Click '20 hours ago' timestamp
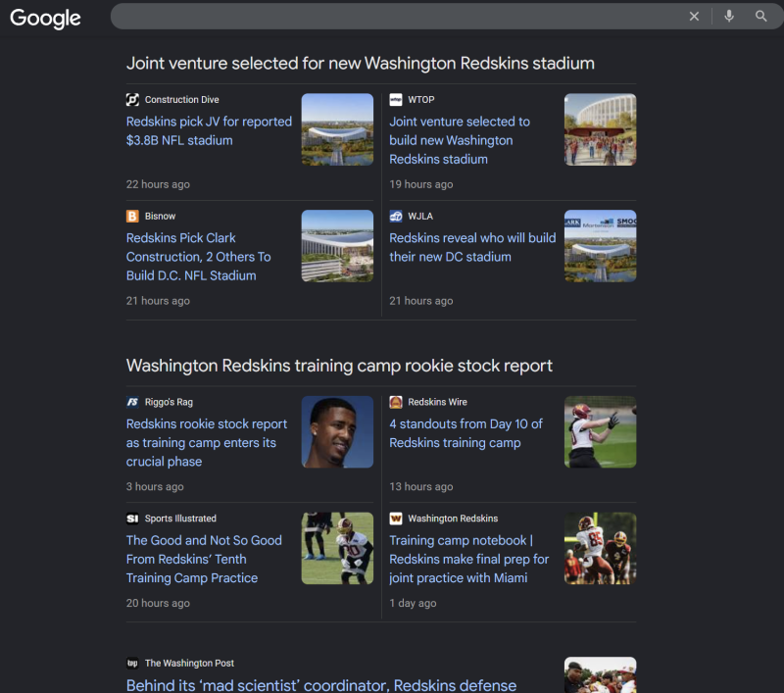This screenshot has height=693, width=784. [158, 603]
